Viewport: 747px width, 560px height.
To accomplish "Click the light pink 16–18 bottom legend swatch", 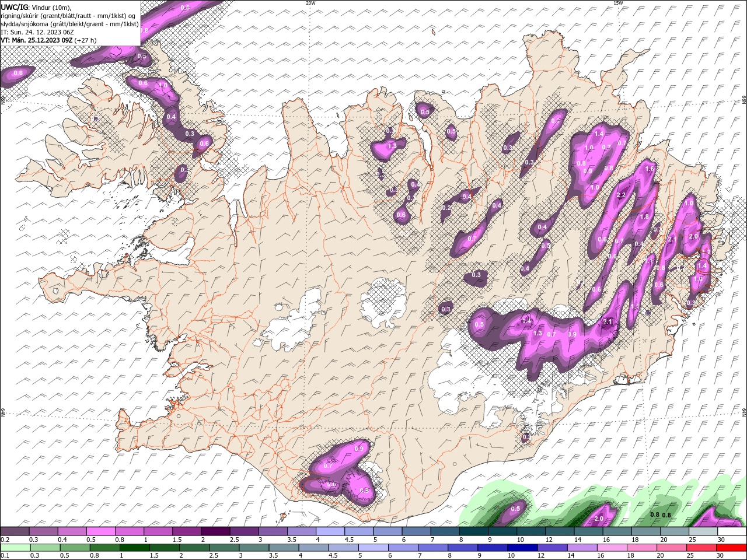I will point(612,548).
